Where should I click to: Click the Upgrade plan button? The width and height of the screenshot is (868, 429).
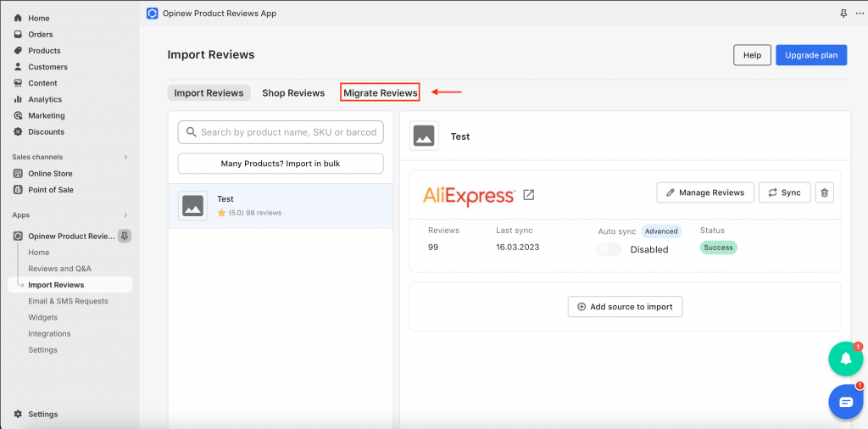[811, 55]
